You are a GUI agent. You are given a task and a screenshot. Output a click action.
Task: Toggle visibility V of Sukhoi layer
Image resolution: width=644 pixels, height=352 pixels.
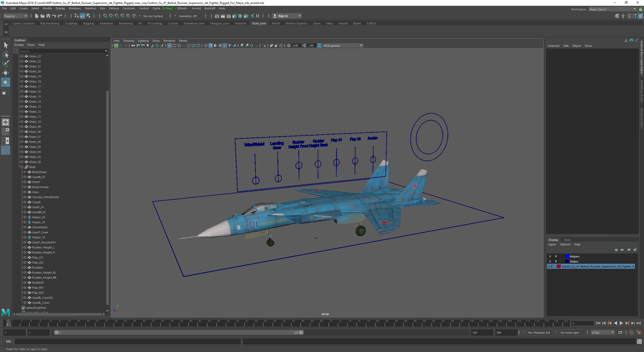[x=549, y=267]
